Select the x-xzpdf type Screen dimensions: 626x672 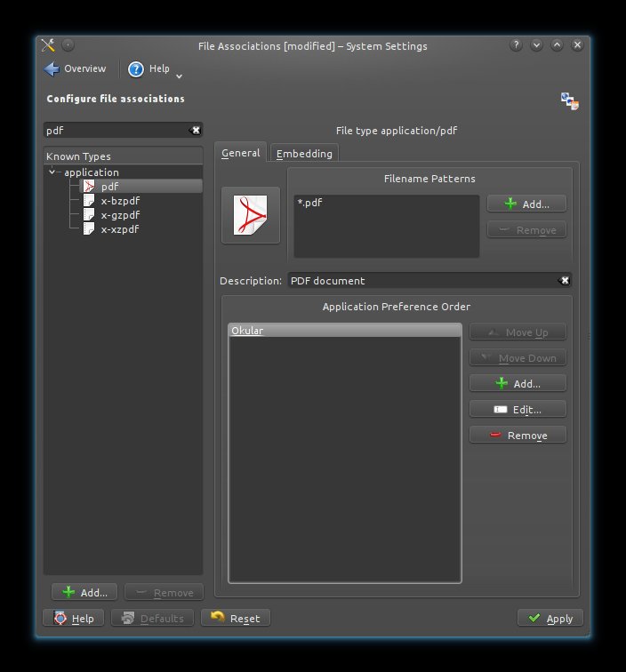pyautogui.click(x=120, y=228)
